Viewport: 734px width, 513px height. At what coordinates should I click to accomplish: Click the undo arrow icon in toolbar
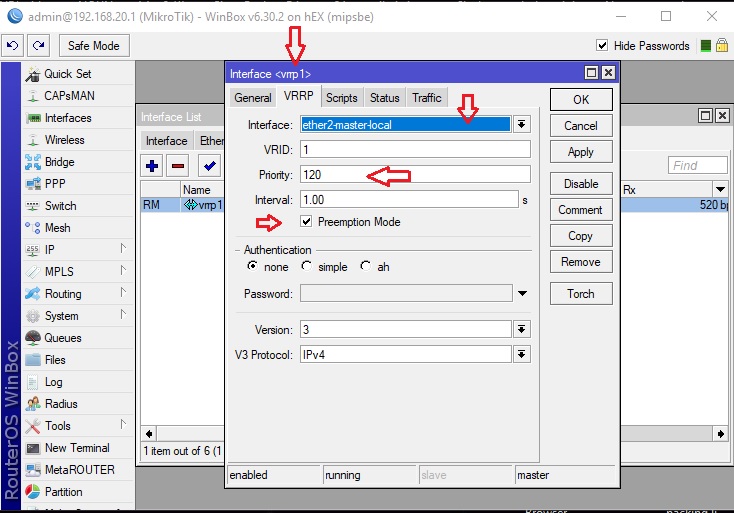[13, 45]
